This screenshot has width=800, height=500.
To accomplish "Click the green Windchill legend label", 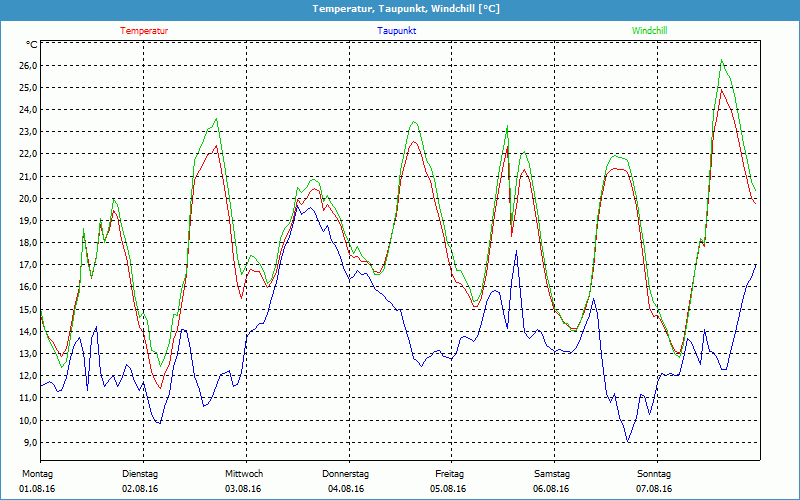I will point(649,31).
